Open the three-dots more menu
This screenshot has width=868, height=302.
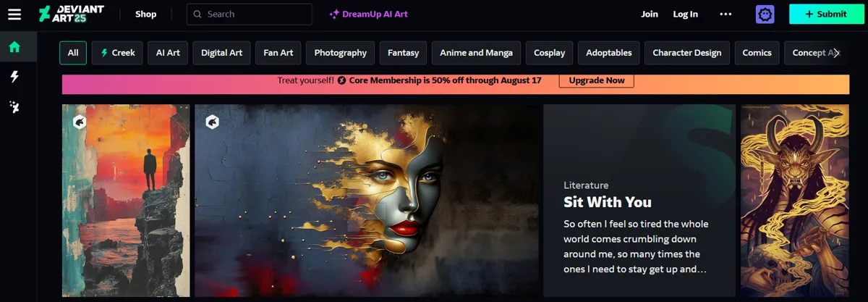click(726, 14)
